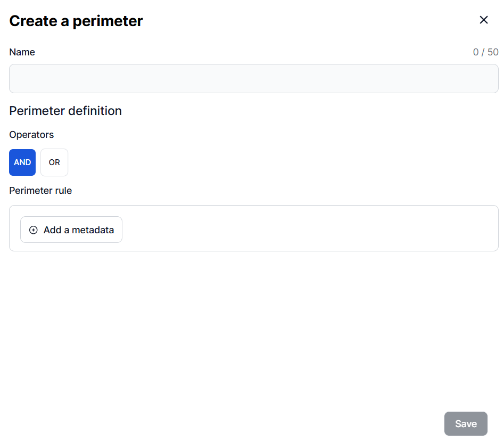Click the Add a metadata button
Viewport: 504px width, 441px height.
coord(71,230)
